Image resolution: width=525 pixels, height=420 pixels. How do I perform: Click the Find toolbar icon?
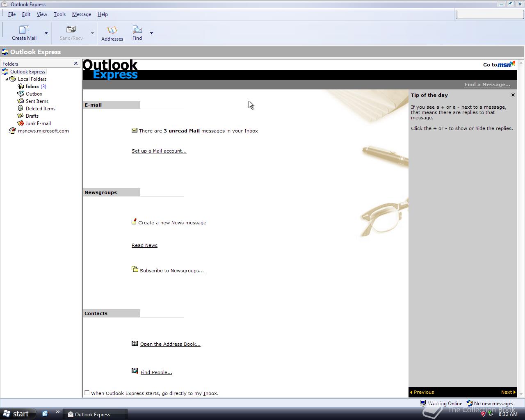click(137, 30)
